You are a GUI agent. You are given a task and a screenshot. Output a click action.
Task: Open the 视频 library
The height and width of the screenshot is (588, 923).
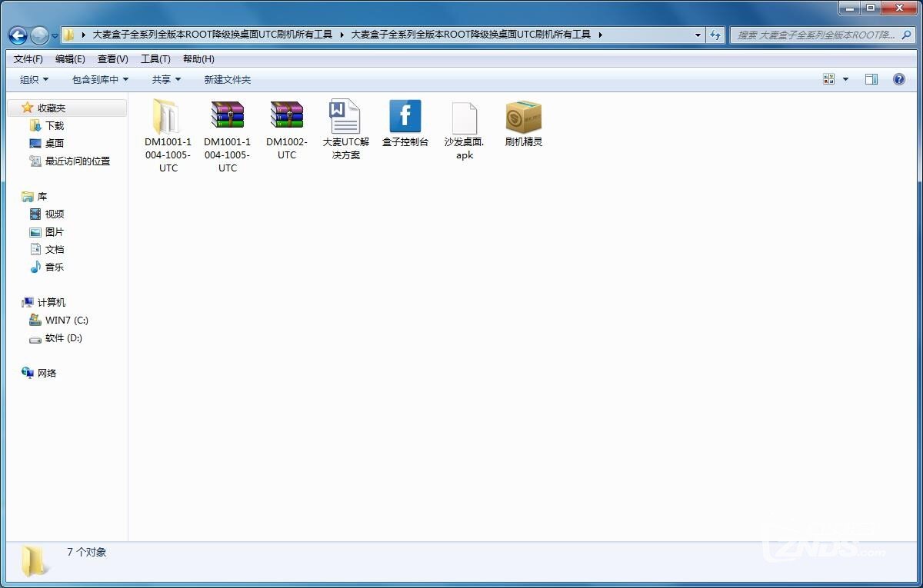pyautogui.click(x=55, y=214)
